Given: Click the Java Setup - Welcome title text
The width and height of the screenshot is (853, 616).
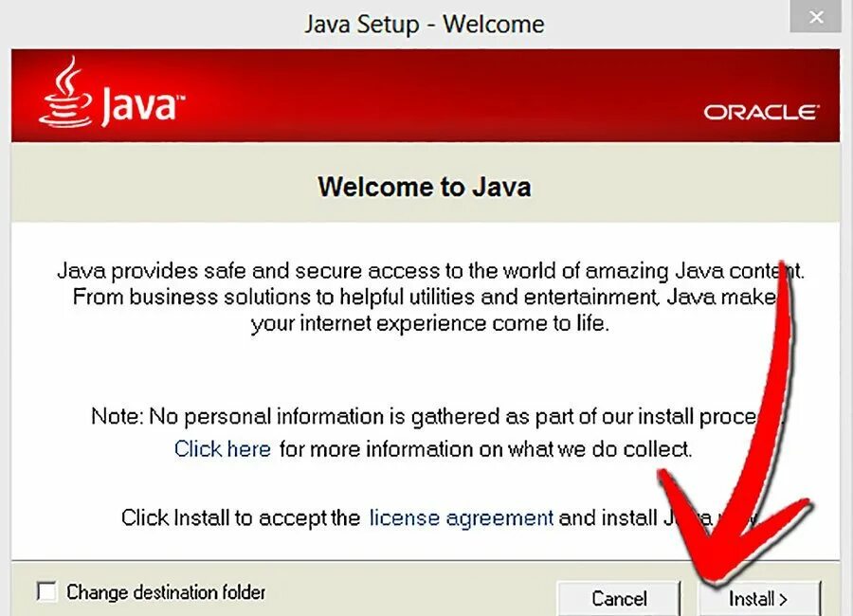Looking at the screenshot, I should (425, 25).
